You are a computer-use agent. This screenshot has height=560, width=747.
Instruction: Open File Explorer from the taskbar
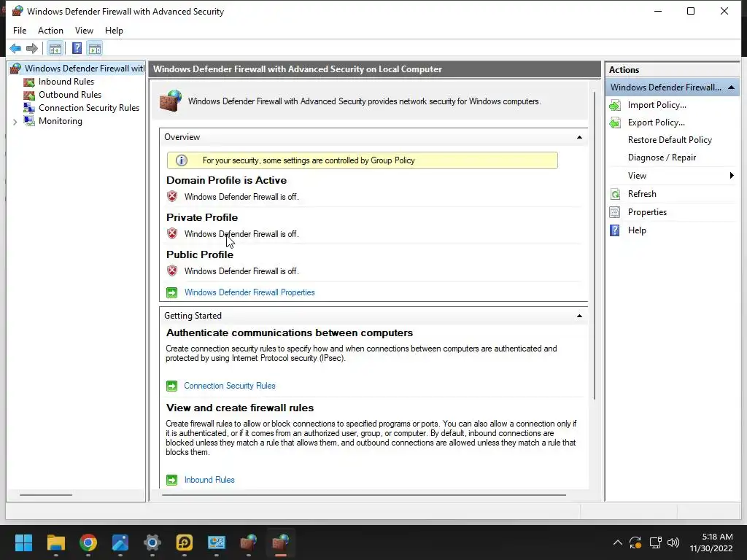coord(55,542)
